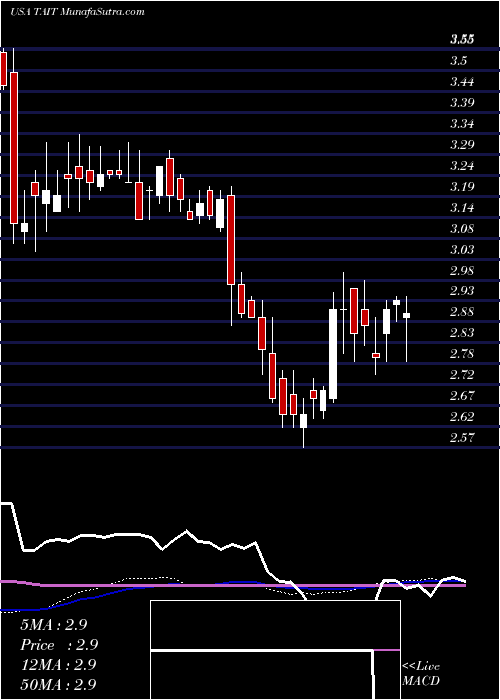Click the 2.67 price axis label
Screen dimensions: 500x700
pyautogui.click(x=462, y=396)
